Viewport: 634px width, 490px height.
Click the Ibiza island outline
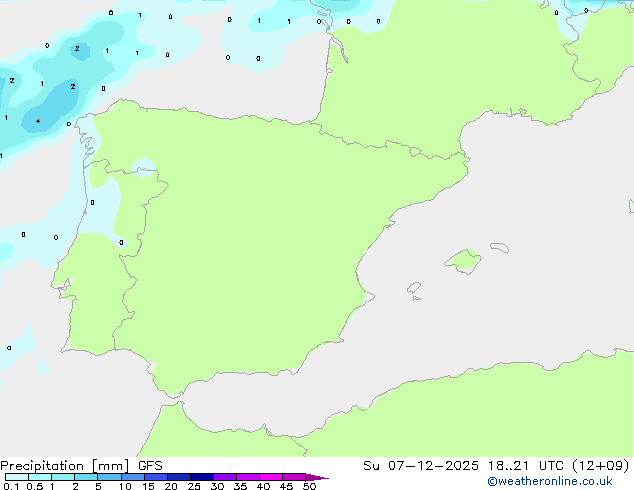click(x=414, y=288)
